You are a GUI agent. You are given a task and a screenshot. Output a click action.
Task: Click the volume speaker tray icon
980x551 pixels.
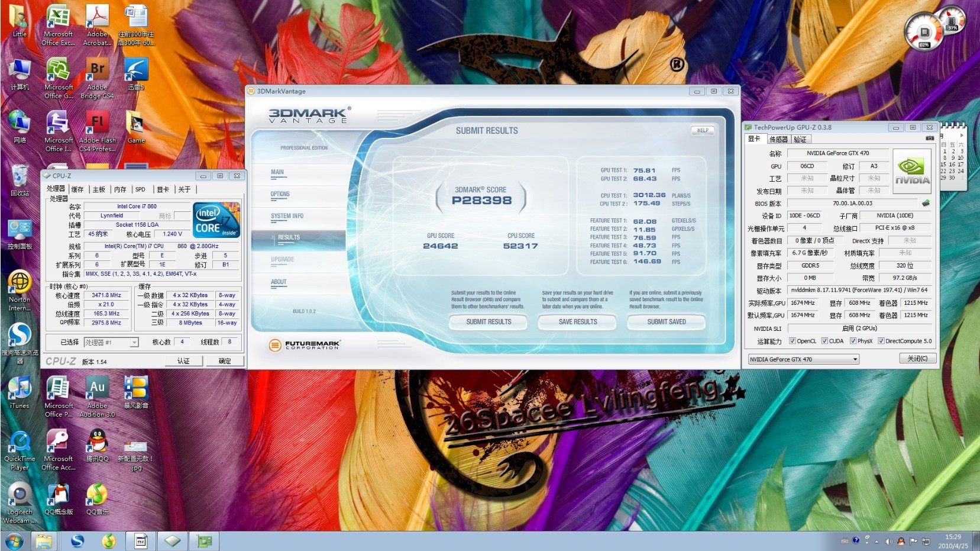(x=889, y=541)
